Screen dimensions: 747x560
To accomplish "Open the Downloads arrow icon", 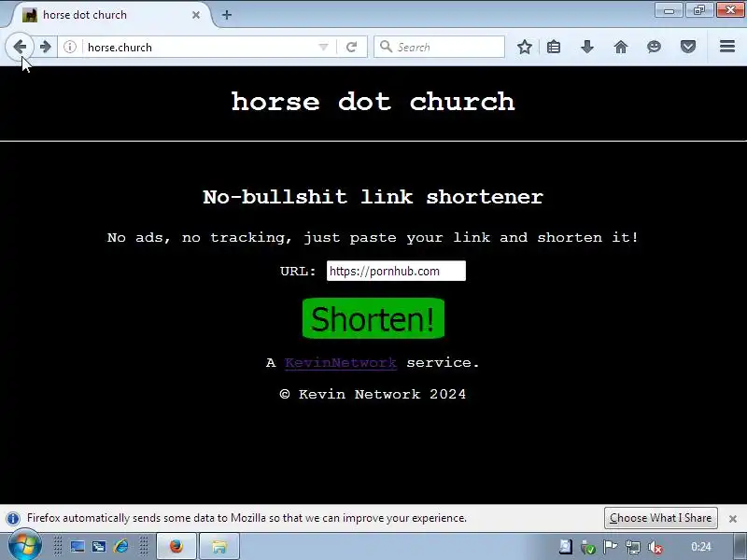I will click(x=587, y=47).
